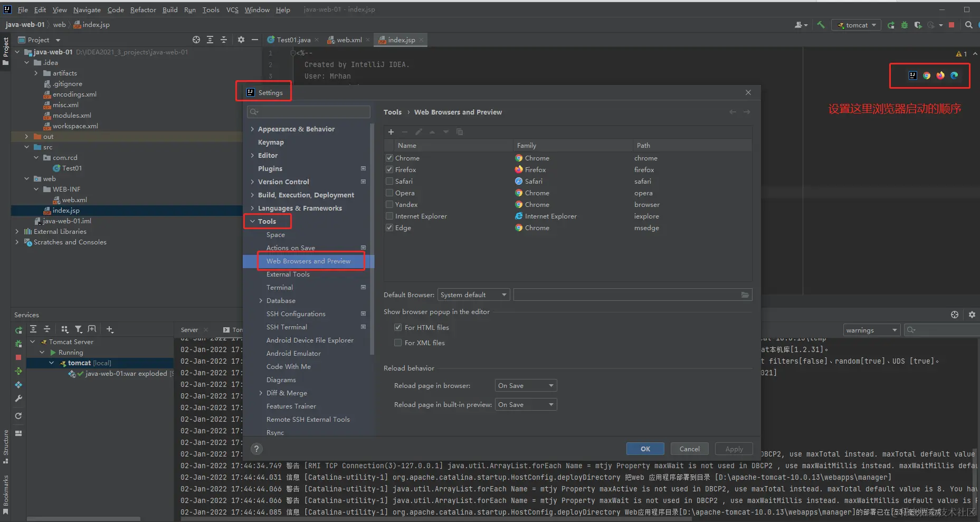Filter the Services tree
Image resolution: width=980 pixels, height=522 pixels.
(78, 329)
